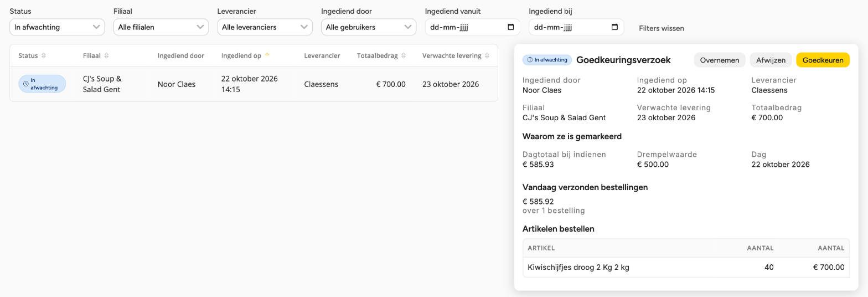The image size is (868, 297).
Task: Click quantity 40 in article table
Action: tap(769, 267)
